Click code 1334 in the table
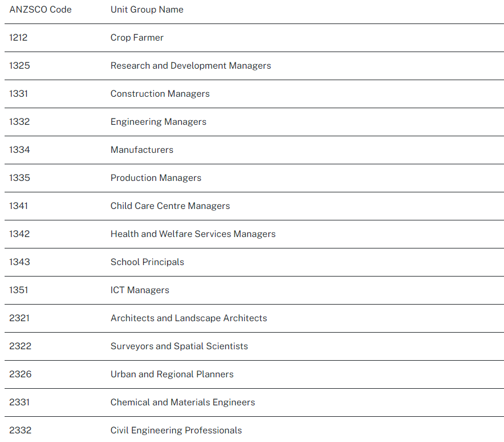Image resolution: width=504 pixels, height=442 pixels. tap(19, 150)
